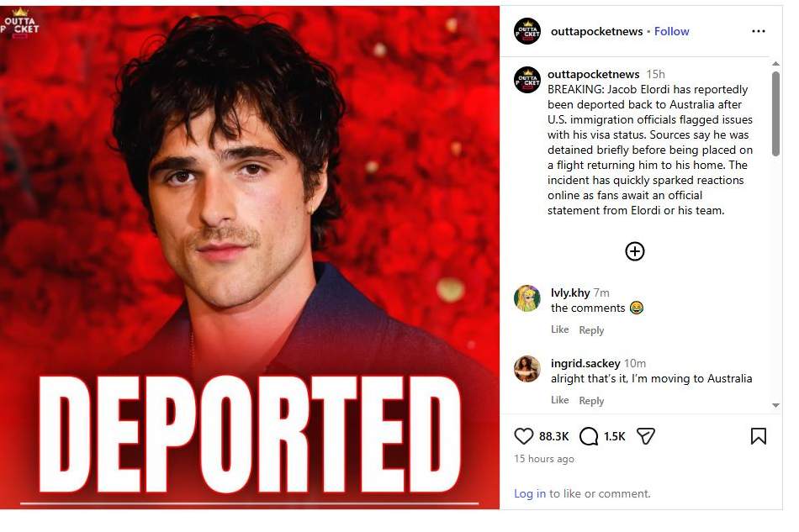Click the Log in link

coord(529,493)
